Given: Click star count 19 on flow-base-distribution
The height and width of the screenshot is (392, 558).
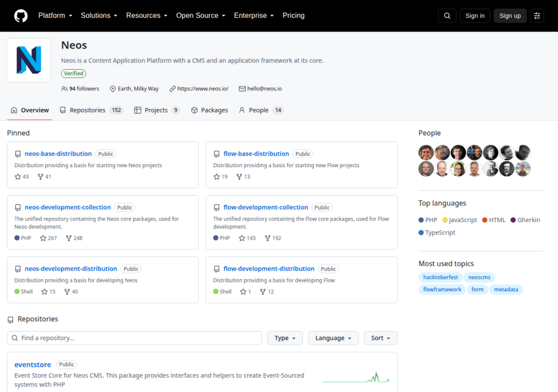Looking at the screenshot, I should click(221, 177).
